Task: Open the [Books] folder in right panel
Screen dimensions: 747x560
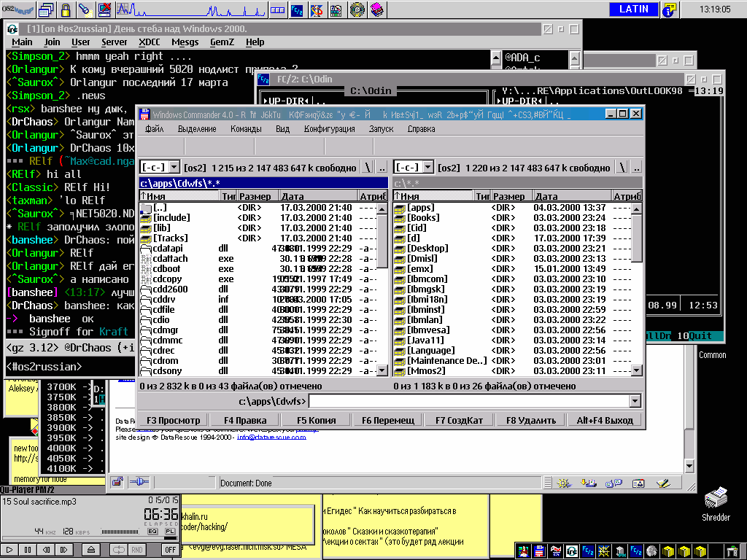Action: tap(423, 217)
